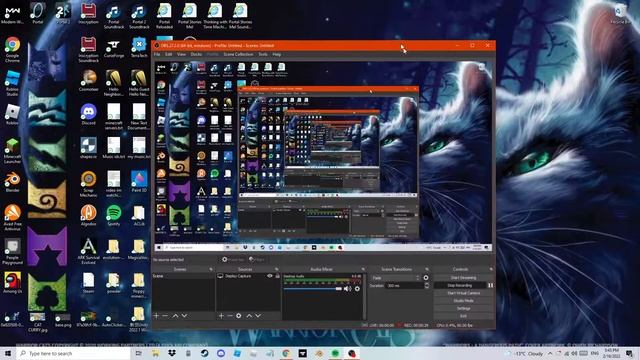The image size is (640, 360).
Task: Click the Exit button in Controls
Action: [x=463, y=316]
